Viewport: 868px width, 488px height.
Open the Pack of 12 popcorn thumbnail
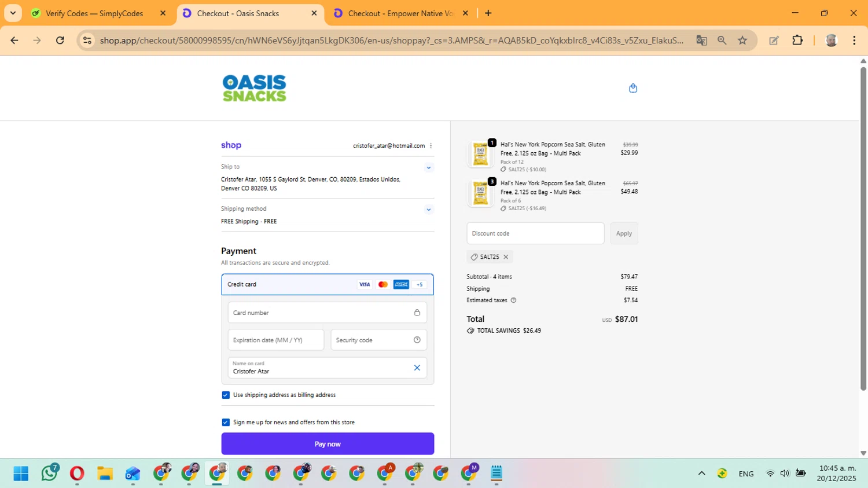pos(481,154)
